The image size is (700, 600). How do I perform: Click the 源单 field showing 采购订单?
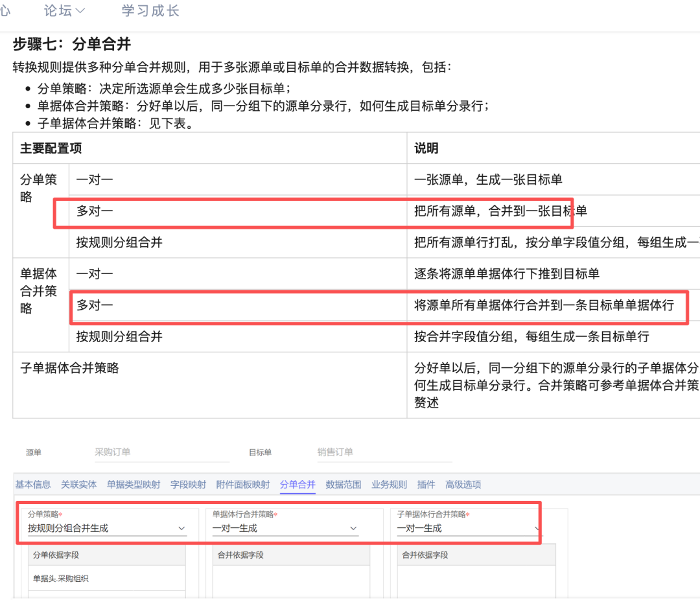(161, 452)
